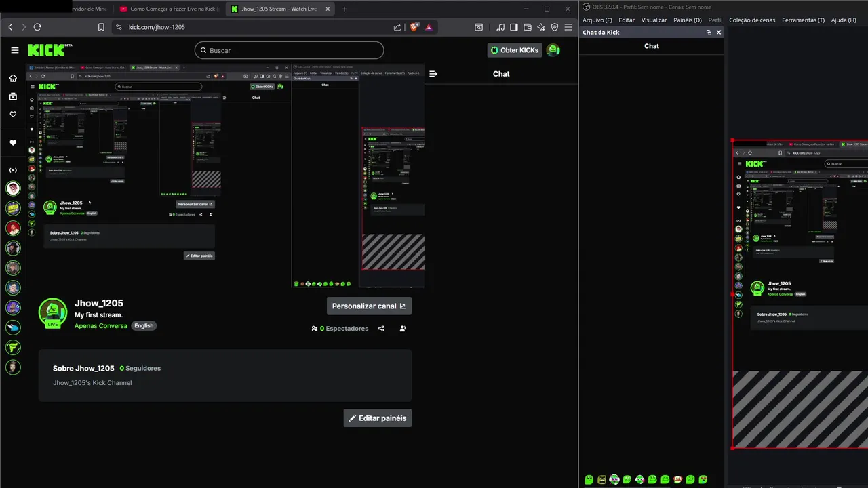Screen dimensions: 868x488
Task: Open the blue bird channel avatar in sidebar
Action: (13, 327)
